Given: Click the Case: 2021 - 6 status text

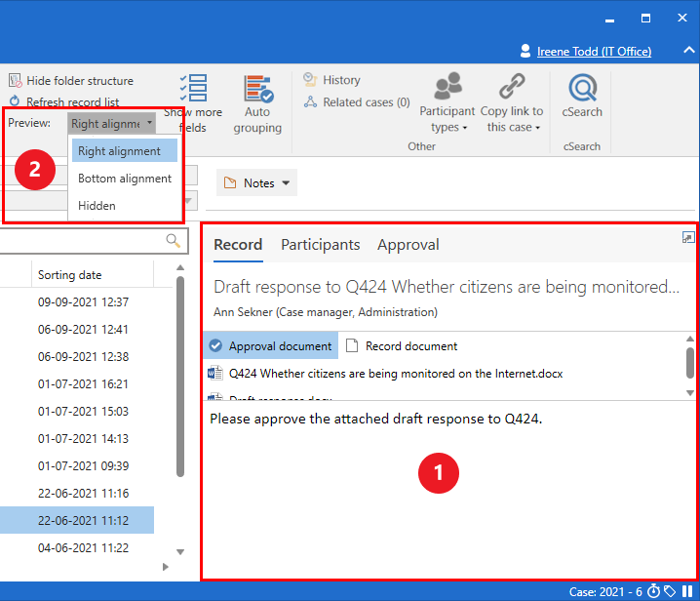Looking at the screenshot, I should (605, 591).
